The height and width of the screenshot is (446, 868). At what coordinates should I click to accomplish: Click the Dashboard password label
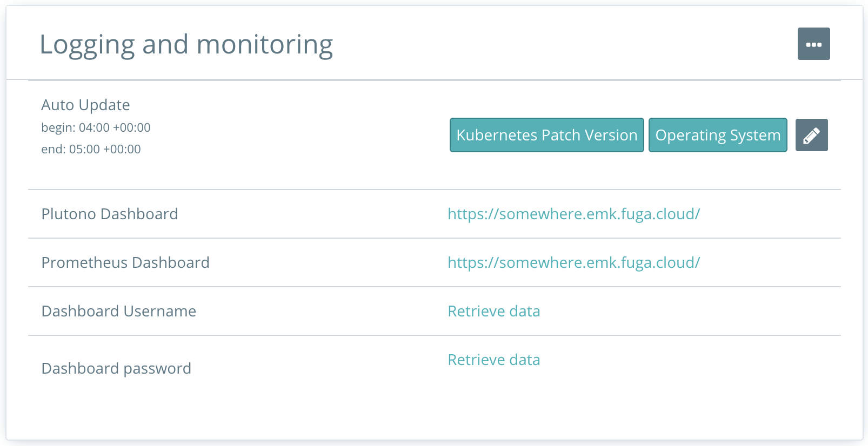(116, 368)
